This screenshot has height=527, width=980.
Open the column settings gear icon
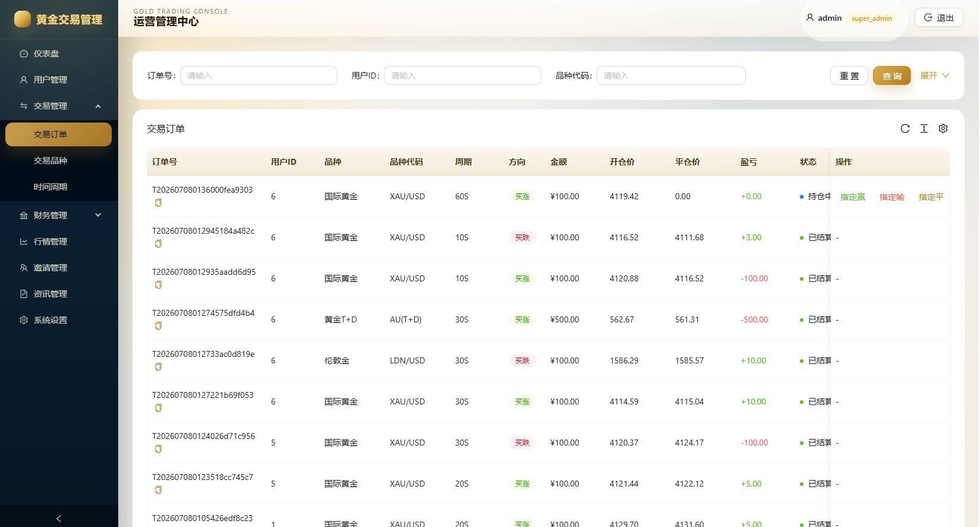[943, 128]
